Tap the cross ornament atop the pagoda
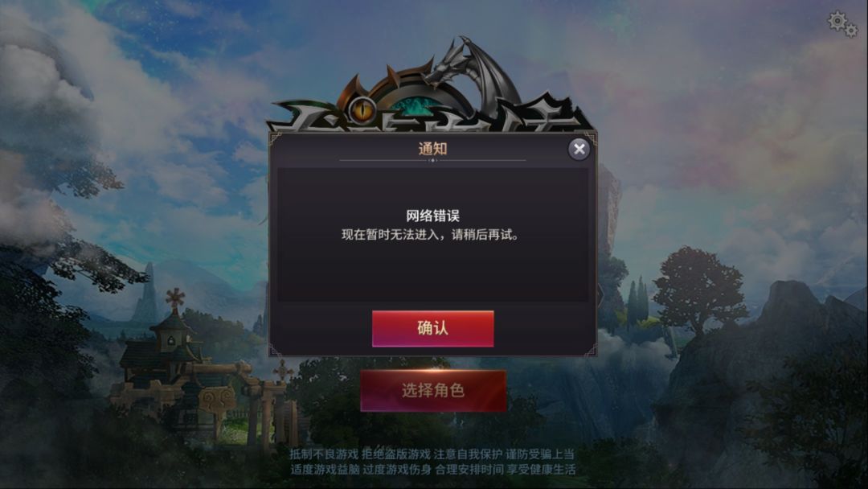Viewport: 868px width, 489px height. point(175,298)
